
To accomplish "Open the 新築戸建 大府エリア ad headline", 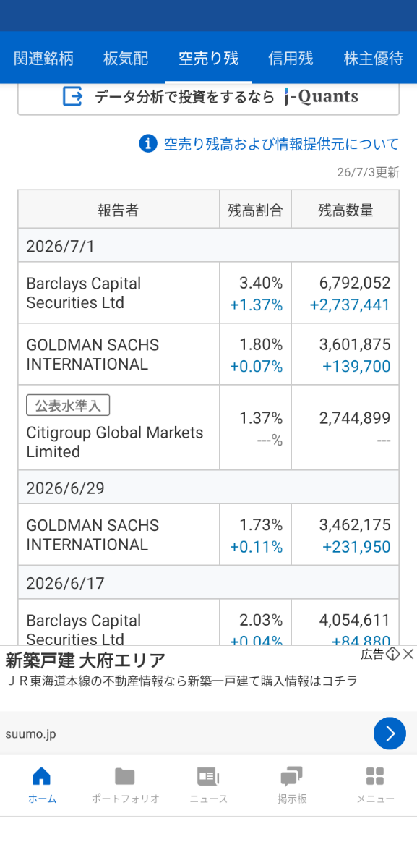I will (x=85, y=660).
